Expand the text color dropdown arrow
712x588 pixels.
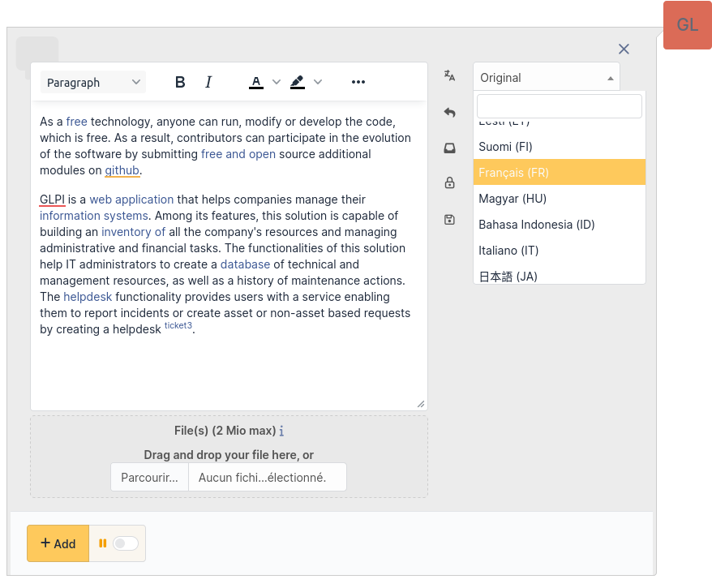click(x=277, y=82)
